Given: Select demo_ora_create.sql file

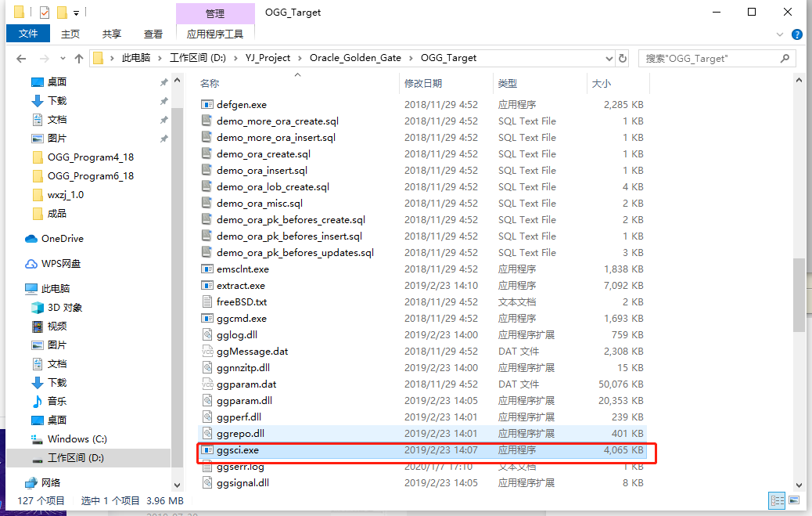Looking at the screenshot, I should point(263,154).
